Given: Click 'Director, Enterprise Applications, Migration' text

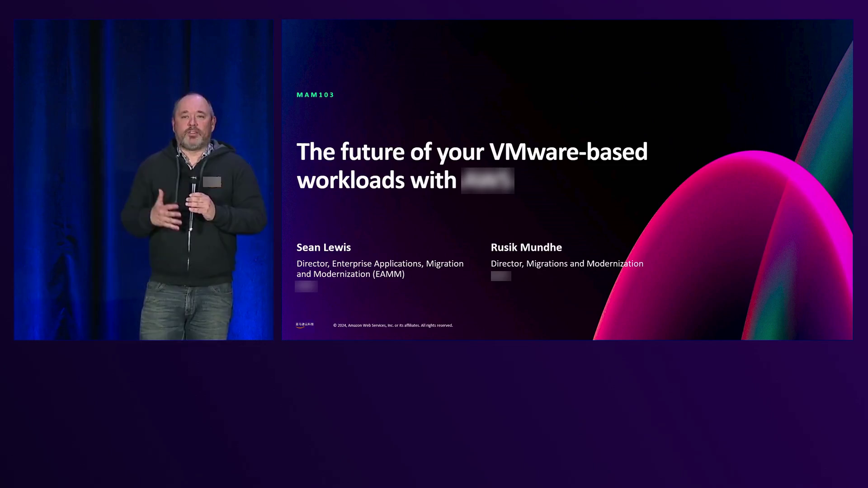Looking at the screenshot, I should 380,263.
